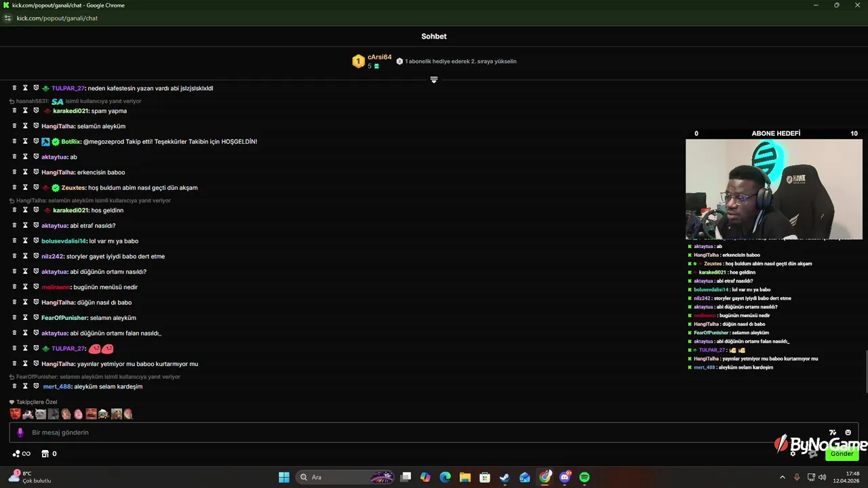Open the shop icon showing 0
The image size is (868, 488).
[49, 453]
